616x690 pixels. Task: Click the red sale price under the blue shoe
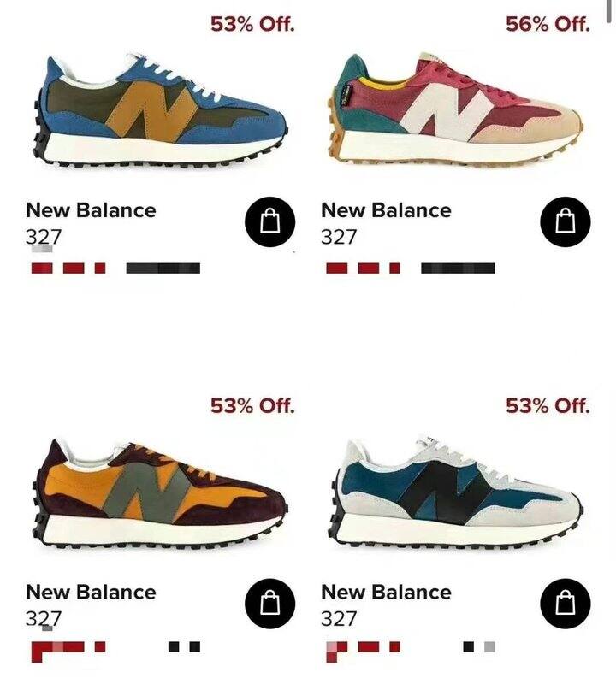coord(68,268)
